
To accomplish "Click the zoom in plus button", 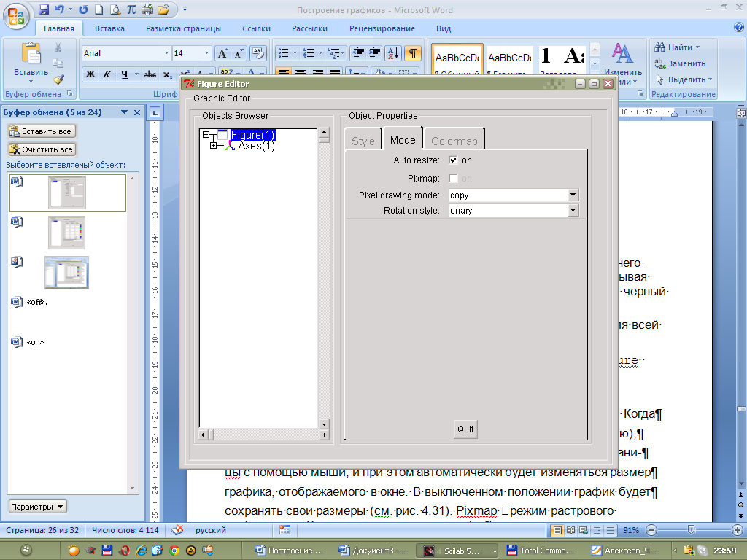I will pyautogui.click(x=737, y=529).
